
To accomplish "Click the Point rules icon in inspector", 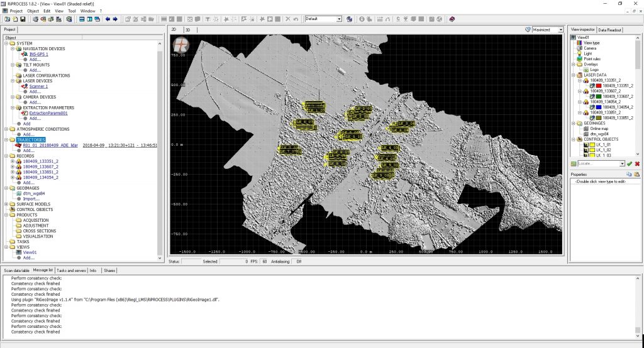I will point(579,58).
